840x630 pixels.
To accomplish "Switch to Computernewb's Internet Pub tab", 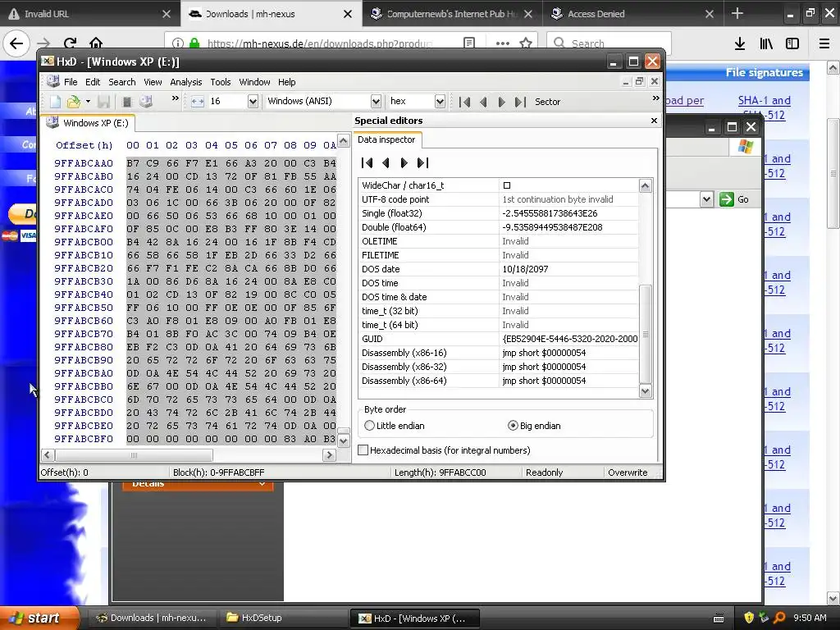I will (x=452, y=14).
